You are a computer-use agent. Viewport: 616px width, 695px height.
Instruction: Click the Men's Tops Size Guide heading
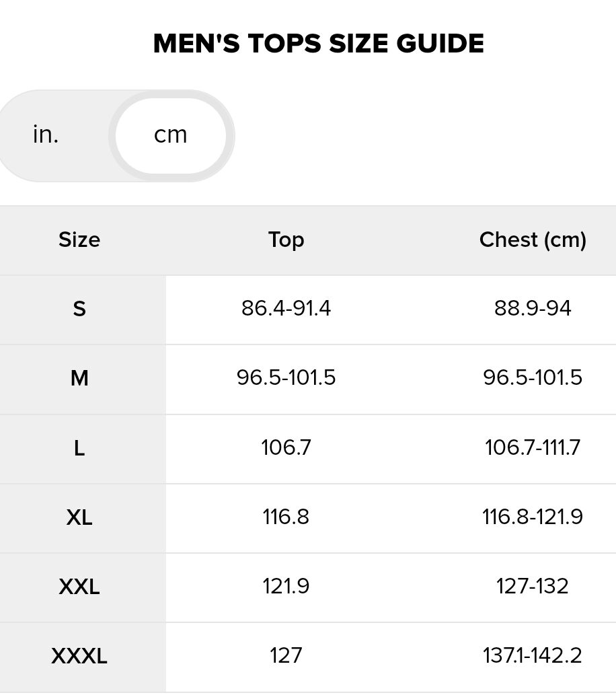pos(318,44)
